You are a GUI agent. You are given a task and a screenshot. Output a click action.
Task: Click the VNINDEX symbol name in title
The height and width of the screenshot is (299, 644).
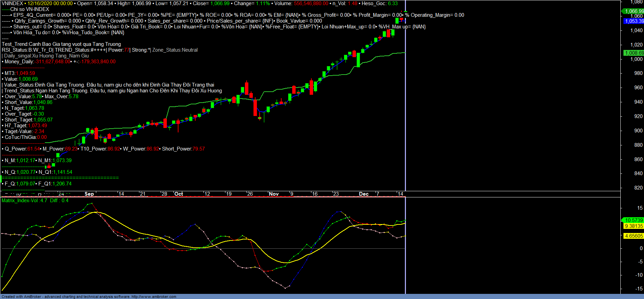[x=12, y=3]
